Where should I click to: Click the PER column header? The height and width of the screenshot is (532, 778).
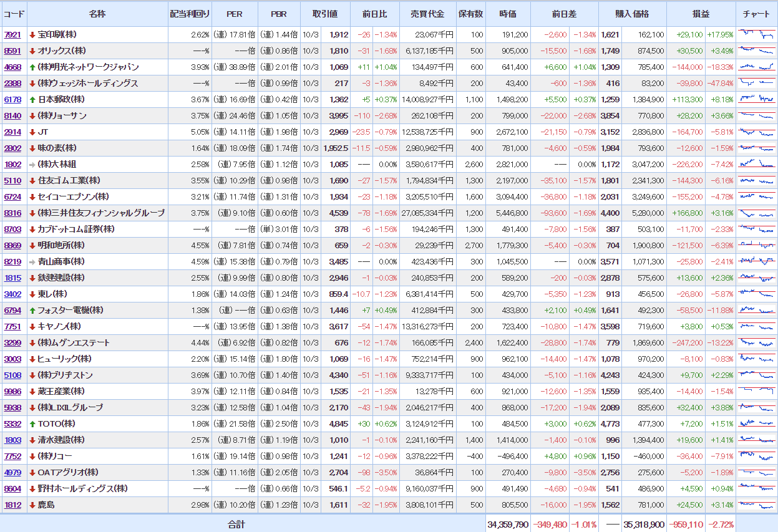click(235, 14)
